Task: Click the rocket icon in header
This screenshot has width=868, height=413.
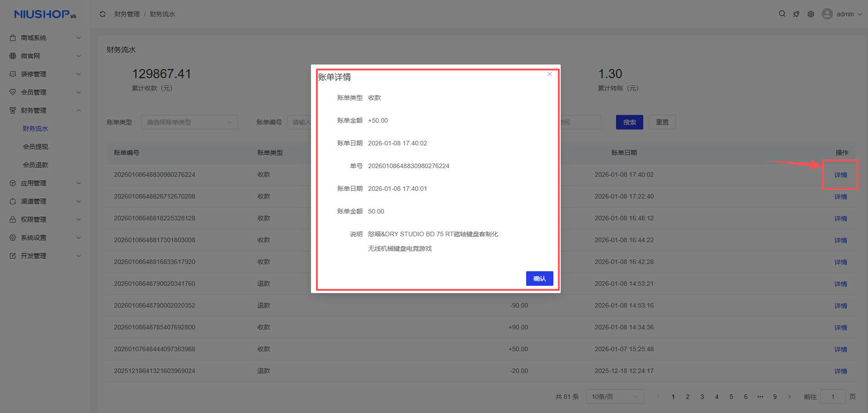Action: pos(796,14)
